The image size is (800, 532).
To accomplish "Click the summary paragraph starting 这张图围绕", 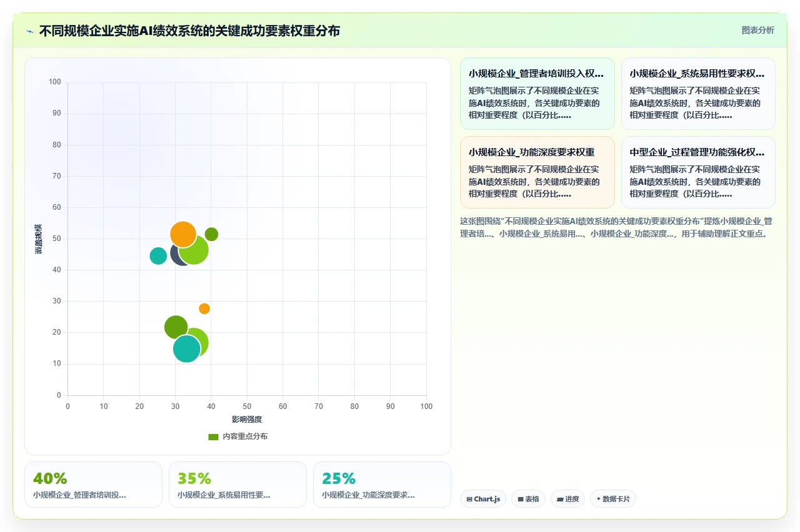I will [617, 227].
